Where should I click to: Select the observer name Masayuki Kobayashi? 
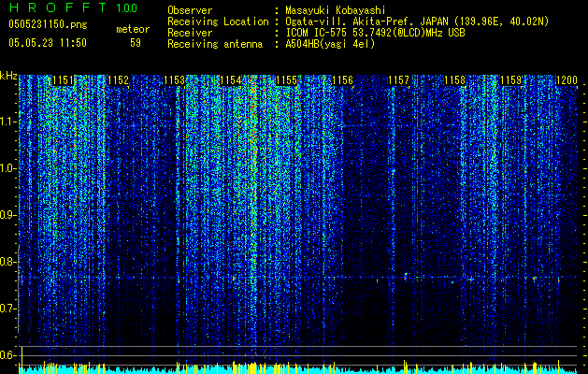tap(336, 10)
